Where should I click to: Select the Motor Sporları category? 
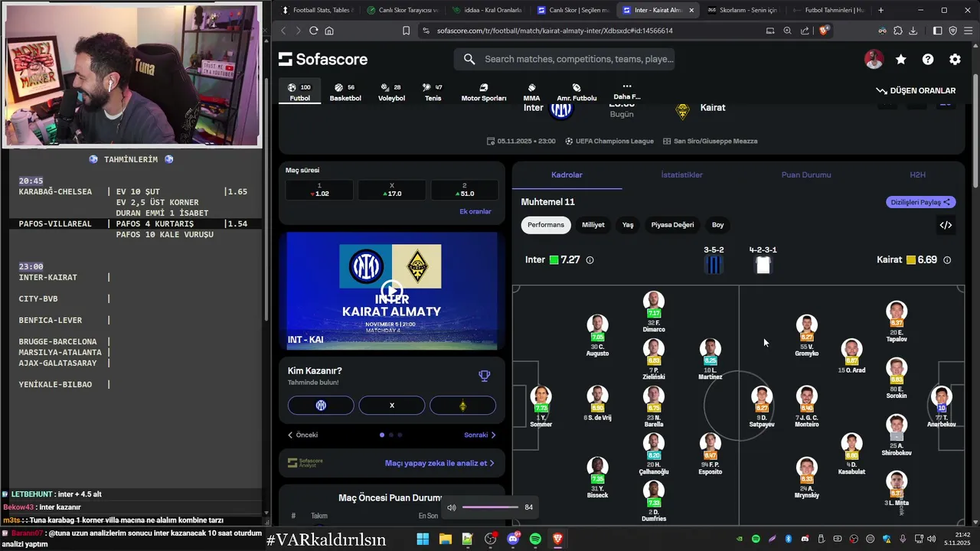(484, 93)
